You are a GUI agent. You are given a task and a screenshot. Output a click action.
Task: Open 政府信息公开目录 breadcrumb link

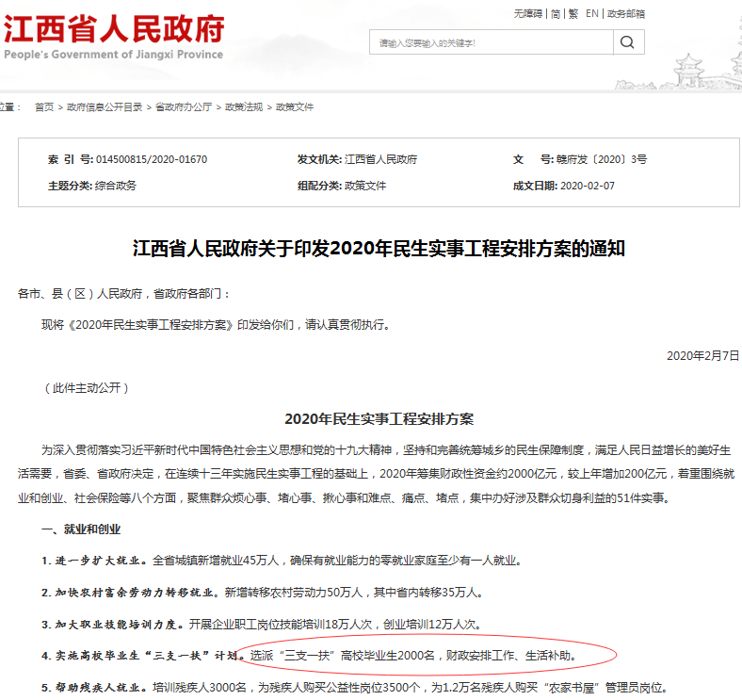pos(105,107)
